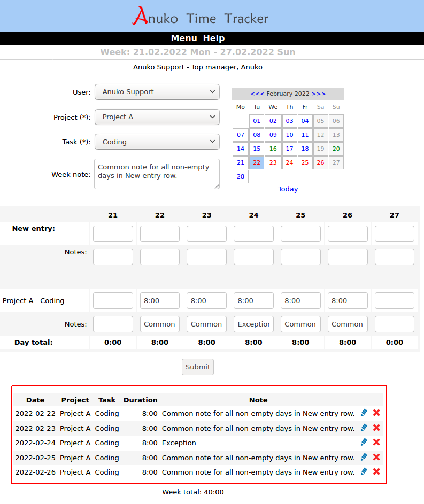Image resolution: width=424 pixels, height=504 pixels.
Task: Click the week note resize handle
Action: coord(217,186)
